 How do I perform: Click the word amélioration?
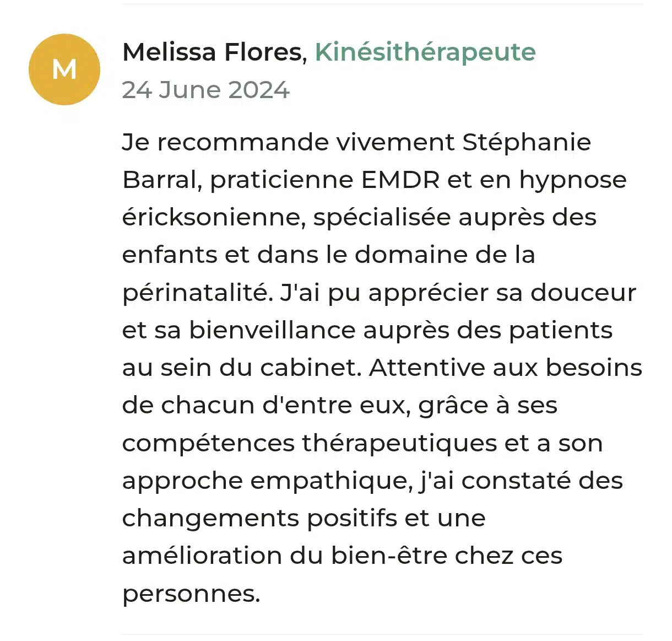(202, 556)
